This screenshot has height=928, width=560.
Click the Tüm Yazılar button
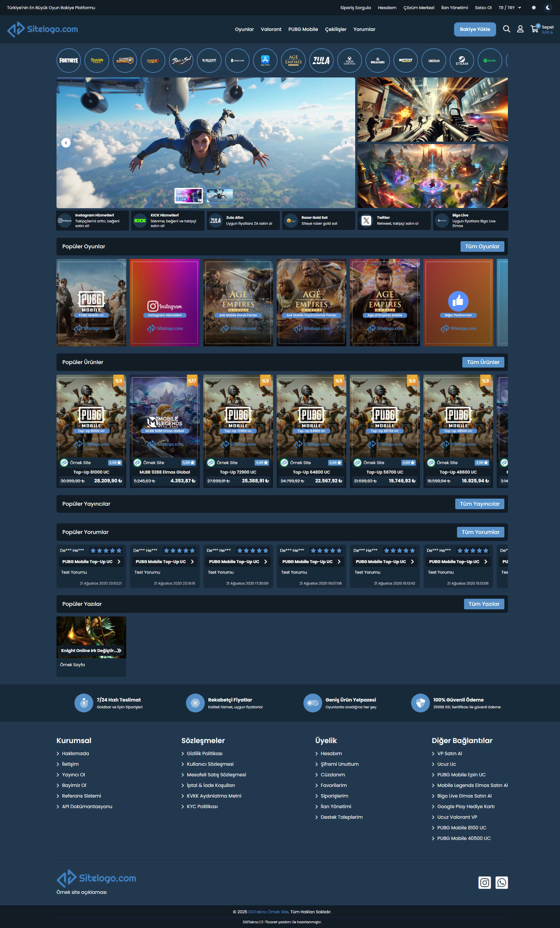pos(484,604)
